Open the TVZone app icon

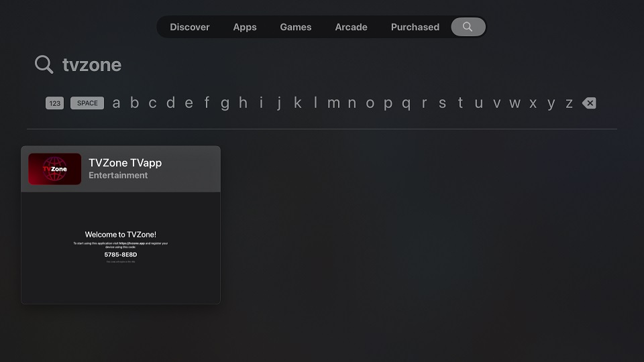pos(54,169)
